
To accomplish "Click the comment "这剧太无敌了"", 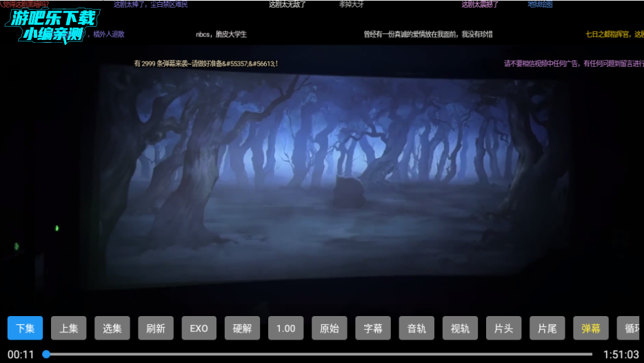I will 287,5.
